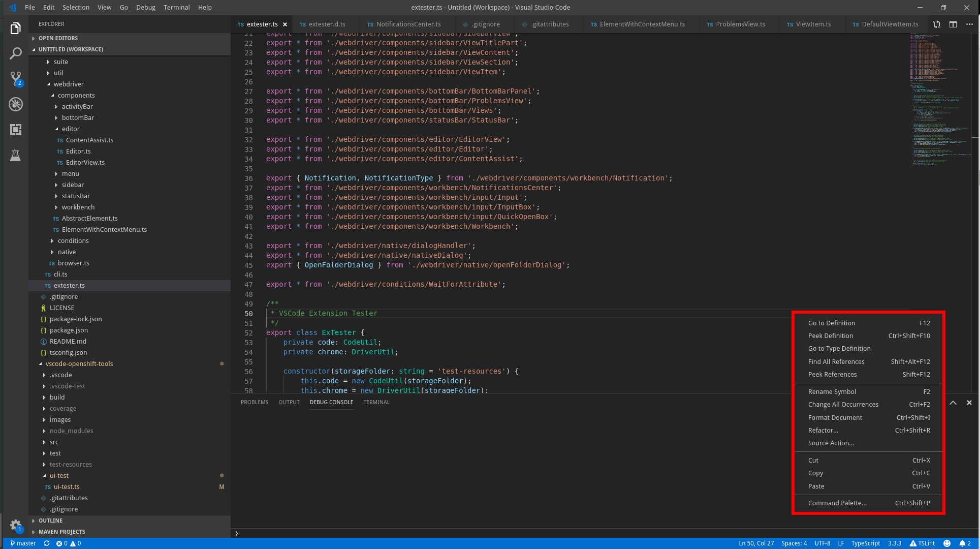Toggle the master branch indicator in status bar
The image size is (980, 549).
(x=22, y=543)
